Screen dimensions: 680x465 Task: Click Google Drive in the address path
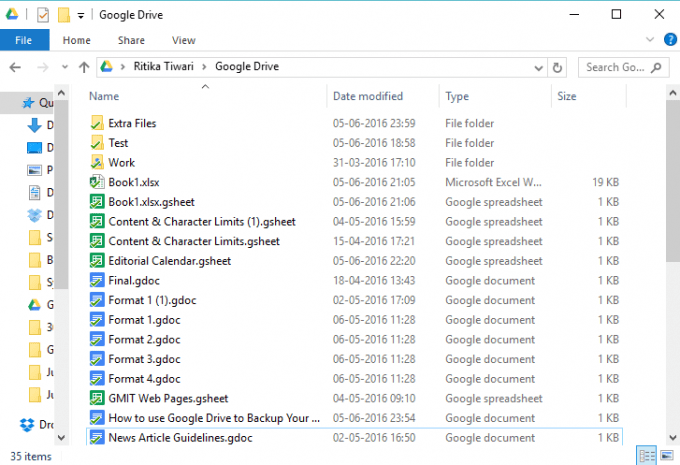point(247,66)
